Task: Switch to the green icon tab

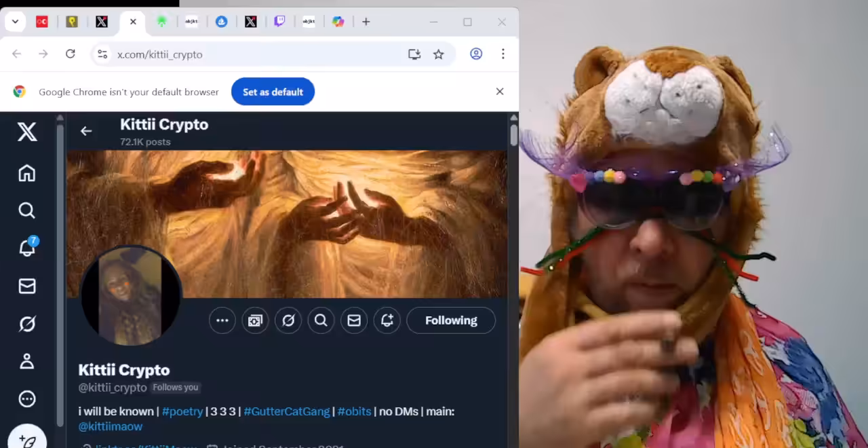Action: pyautogui.click(x=161, y=22)
